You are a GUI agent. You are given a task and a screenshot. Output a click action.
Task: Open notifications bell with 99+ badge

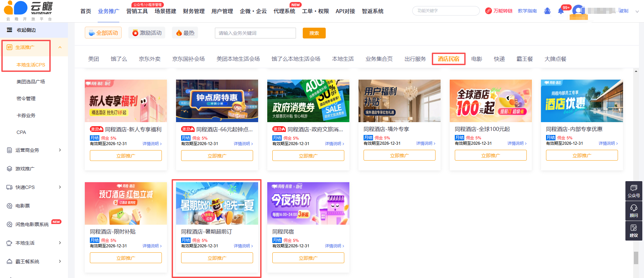pyautogui.click(x=561, y=11)
